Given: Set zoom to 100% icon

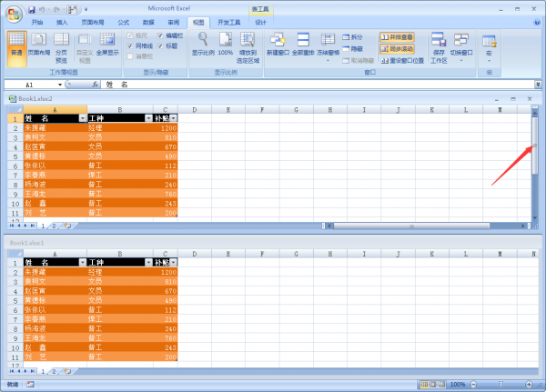Looking at the screenshot, I should pos(226,39).
